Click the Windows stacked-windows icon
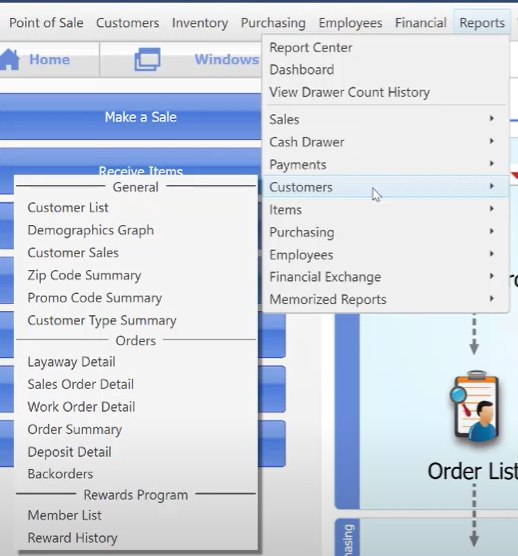The height and width of the screenshot is (556, 518). [147, 60]
